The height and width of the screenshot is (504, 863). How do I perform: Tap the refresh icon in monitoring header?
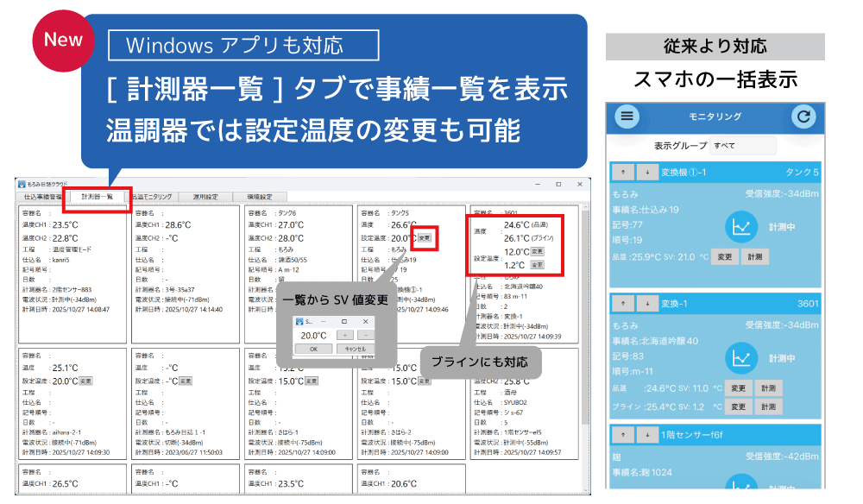point(803,117)
